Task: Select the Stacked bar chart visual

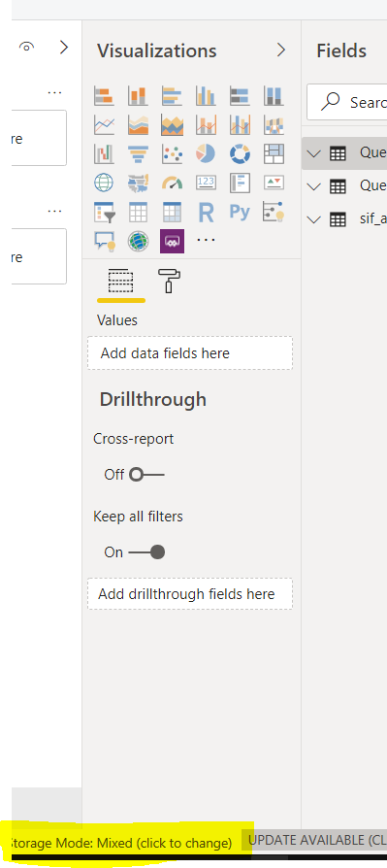Action: click(104, 96)
